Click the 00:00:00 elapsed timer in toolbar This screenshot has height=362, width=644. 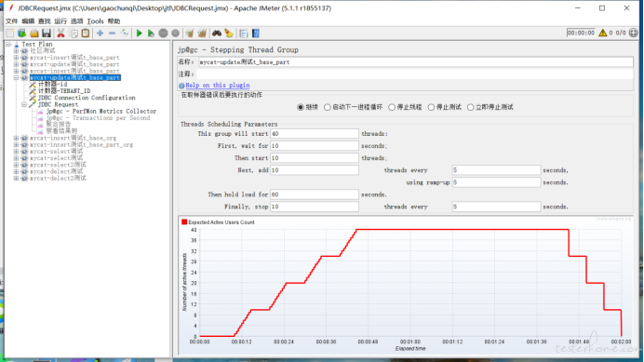click(x=581, y=33)
